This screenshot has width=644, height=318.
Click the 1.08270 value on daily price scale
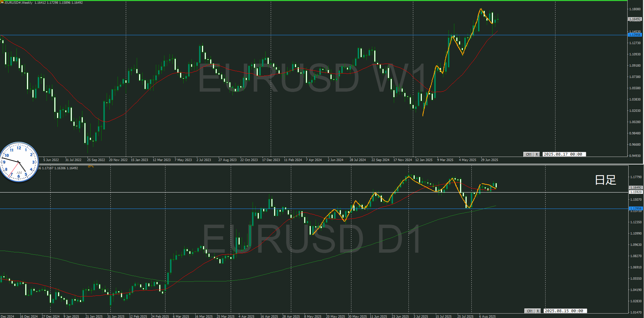pyautogui.click(x=636, y=256)
